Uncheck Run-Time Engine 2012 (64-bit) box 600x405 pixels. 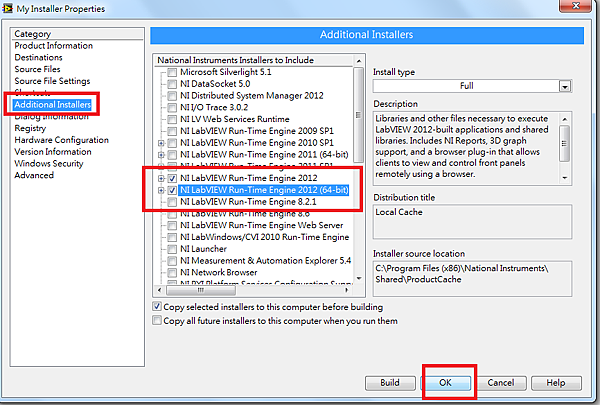click(172, 190)
